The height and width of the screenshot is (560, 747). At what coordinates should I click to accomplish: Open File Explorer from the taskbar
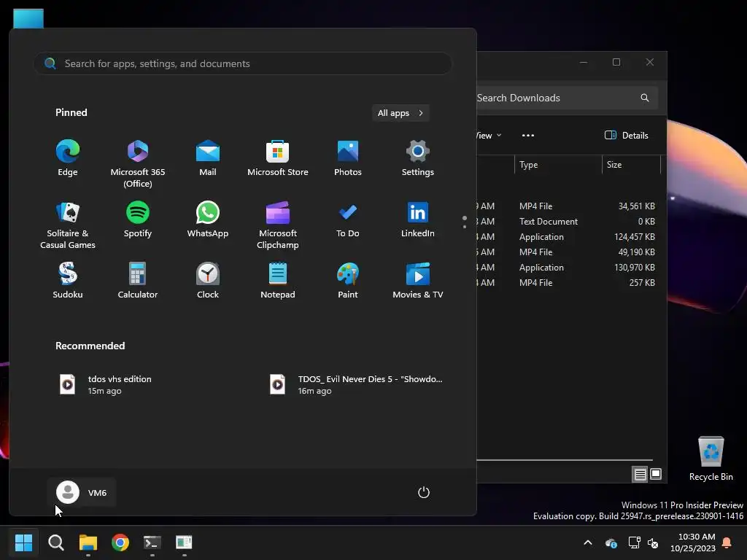pyautogui.click(x=88, y=542)
